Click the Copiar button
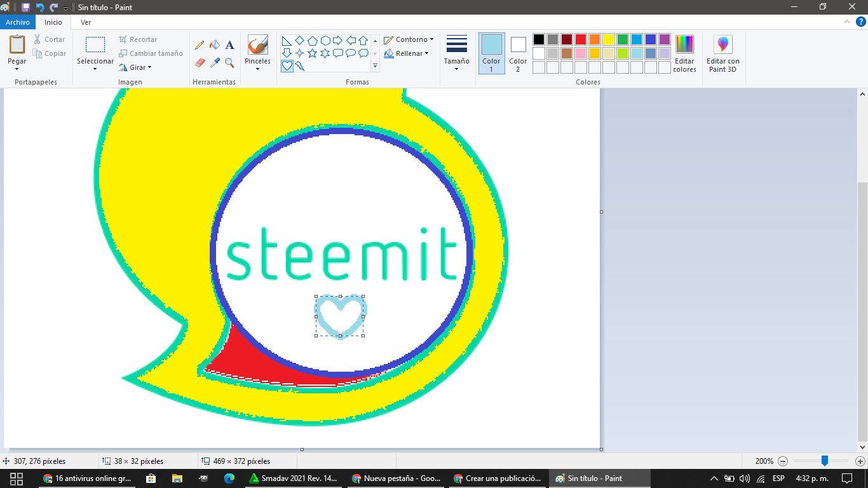Viewport: 868px width, 488px height. [x=50, y=53]
